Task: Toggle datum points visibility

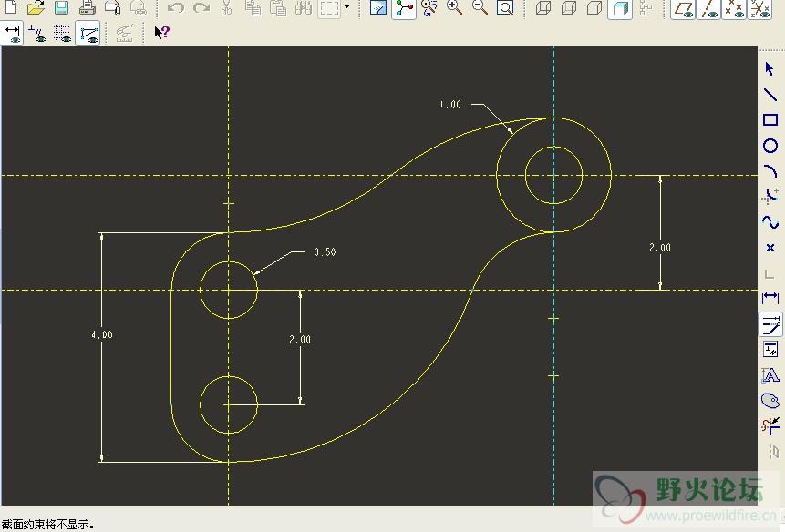Action: pos(735,8)
